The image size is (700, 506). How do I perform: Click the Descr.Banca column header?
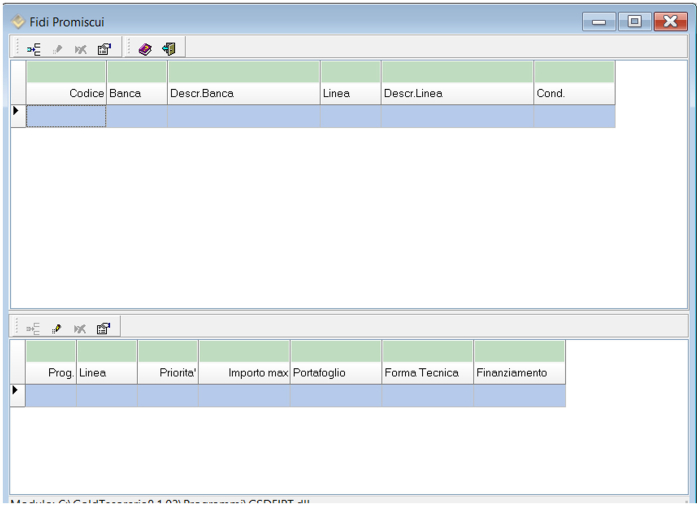[x=243, y=93]
